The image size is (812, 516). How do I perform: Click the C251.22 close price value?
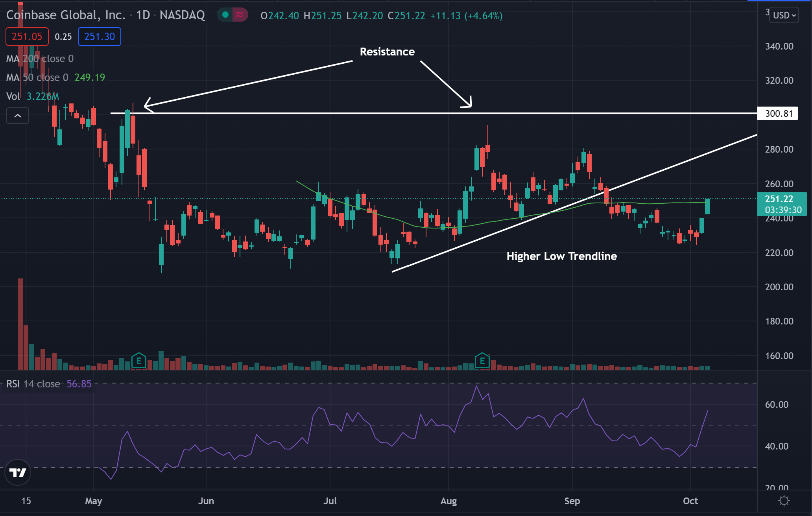tap(406, 16)
